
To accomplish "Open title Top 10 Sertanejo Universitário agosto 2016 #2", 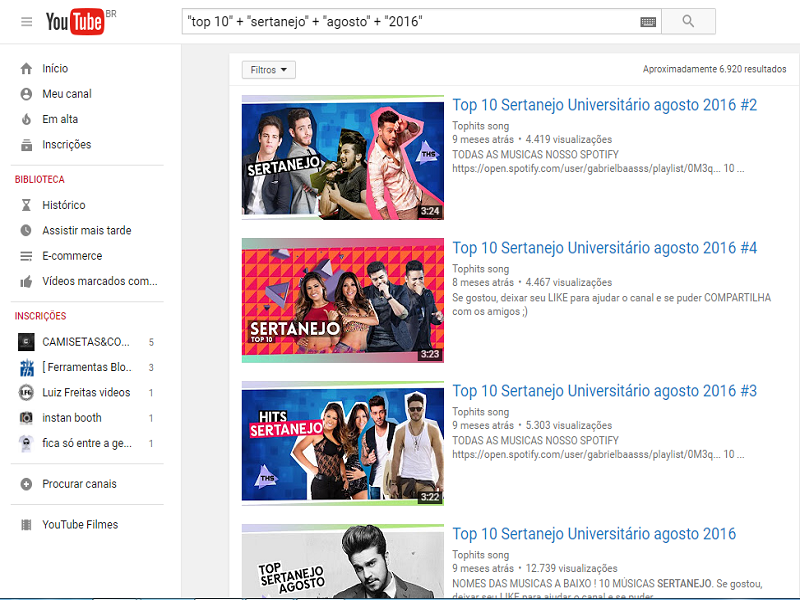I will point(605,105).
